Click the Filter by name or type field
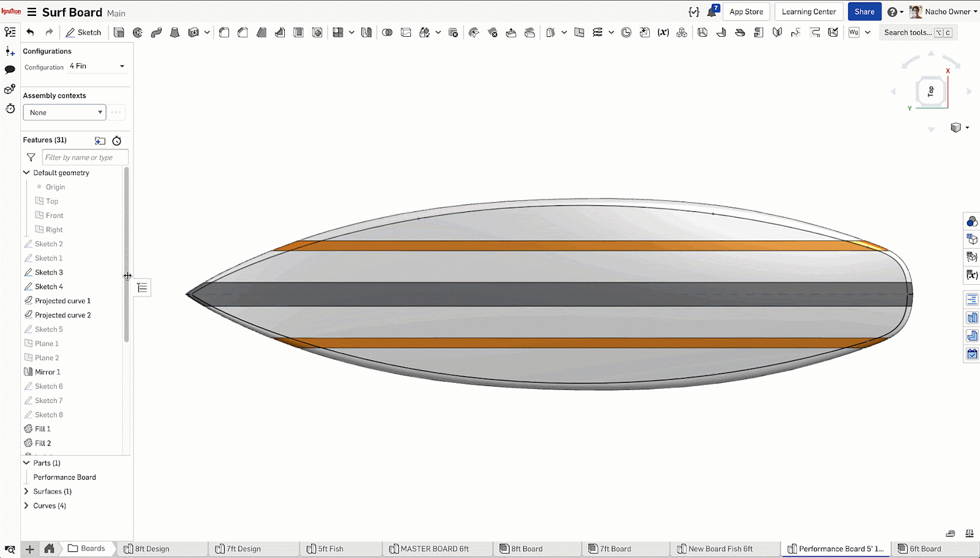This screenshot has width=980, height=558. click(85, 157)
